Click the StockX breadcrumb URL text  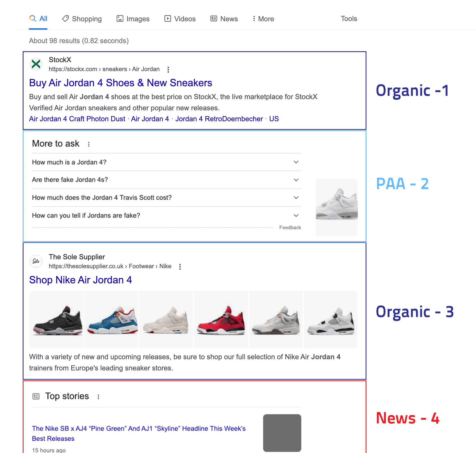(104, 69)
